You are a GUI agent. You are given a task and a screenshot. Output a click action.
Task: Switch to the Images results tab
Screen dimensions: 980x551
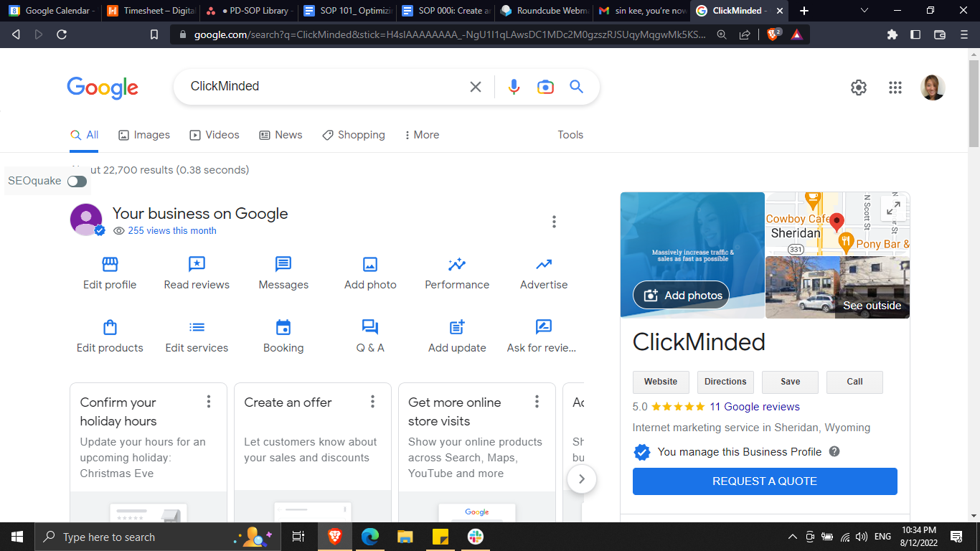coord(144,135)
